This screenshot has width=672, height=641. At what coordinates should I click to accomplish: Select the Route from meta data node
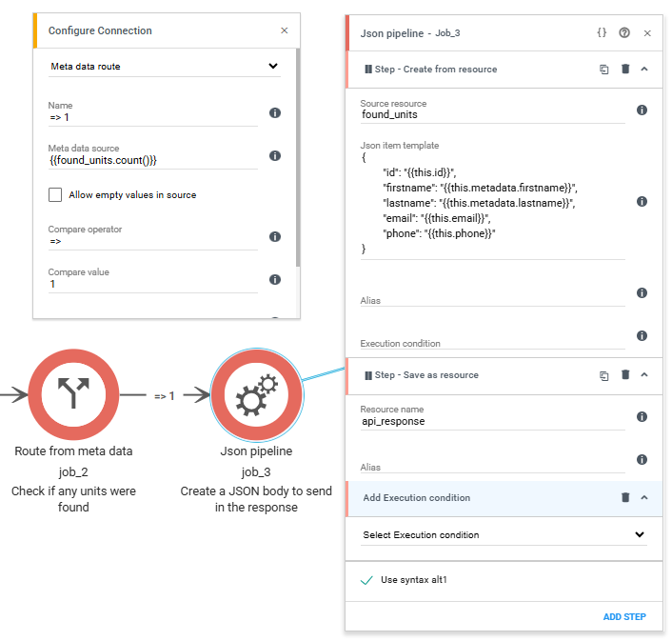pyautogui.click(x=73, y=394)
